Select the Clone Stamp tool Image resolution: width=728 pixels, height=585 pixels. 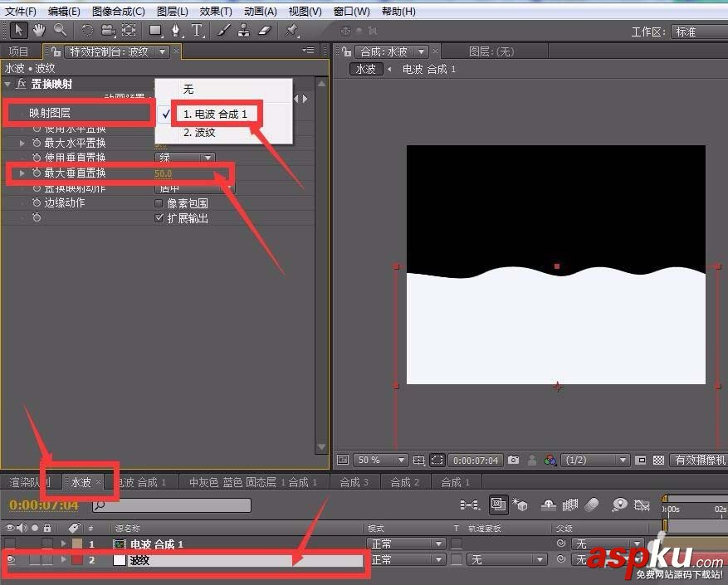pos(244,31)
